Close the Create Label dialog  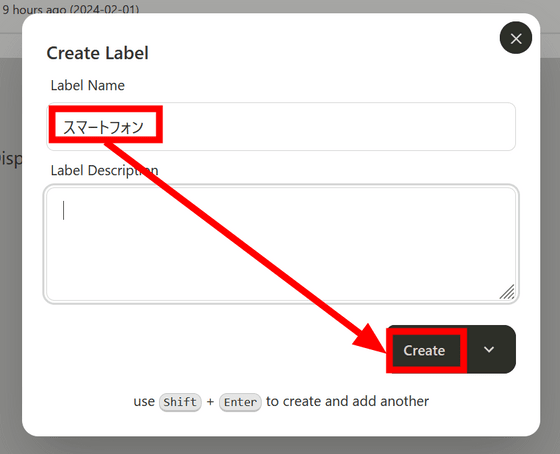tap(516, 38)
